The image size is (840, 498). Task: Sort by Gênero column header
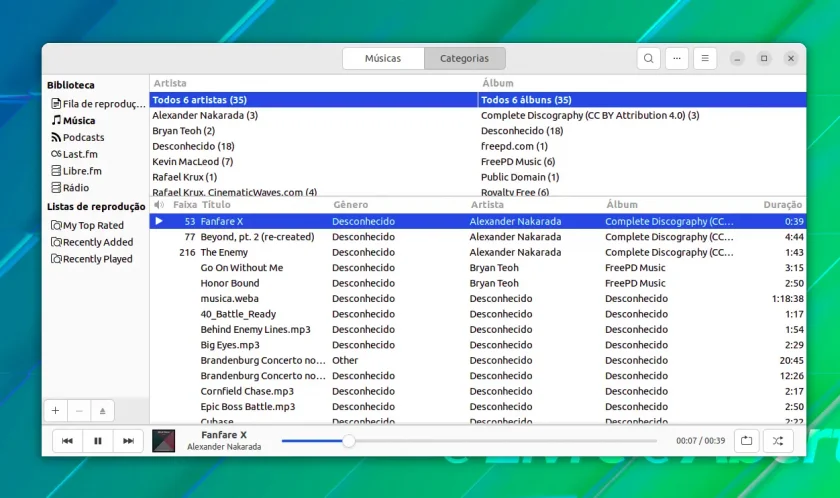click(351, 205)
